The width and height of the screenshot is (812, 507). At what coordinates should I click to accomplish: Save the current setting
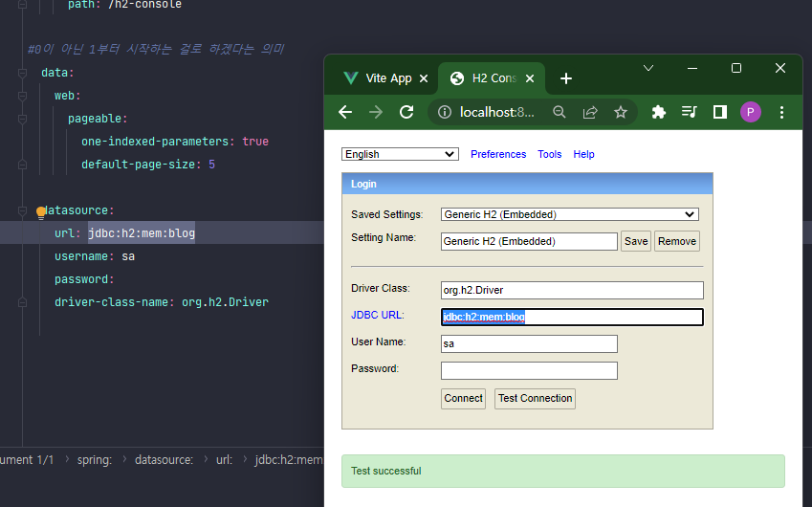pyautogui.click(x=636, y=241)
